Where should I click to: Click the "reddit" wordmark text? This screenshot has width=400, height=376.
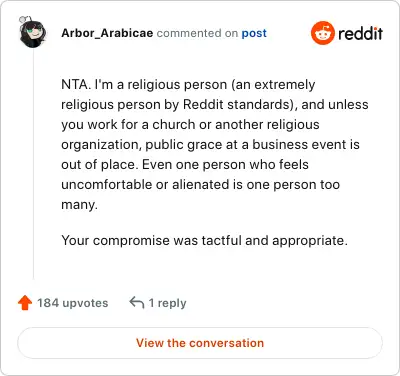coord(360,34)
